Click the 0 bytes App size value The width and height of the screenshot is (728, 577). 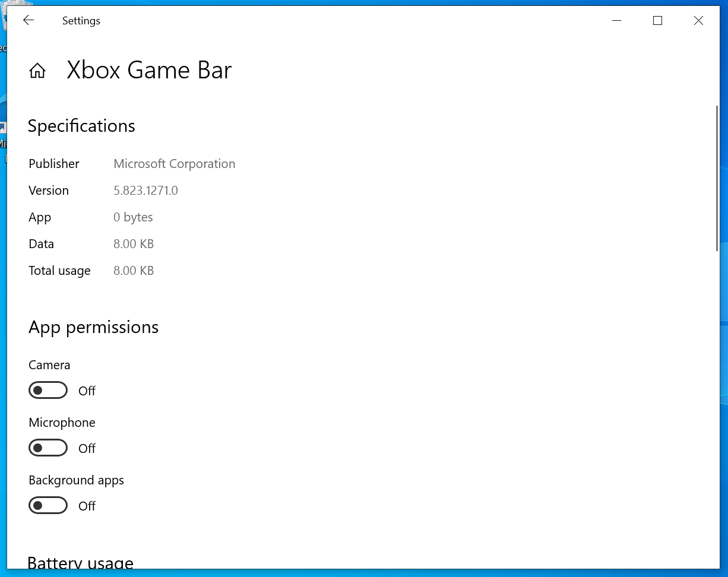coord(133,217)
